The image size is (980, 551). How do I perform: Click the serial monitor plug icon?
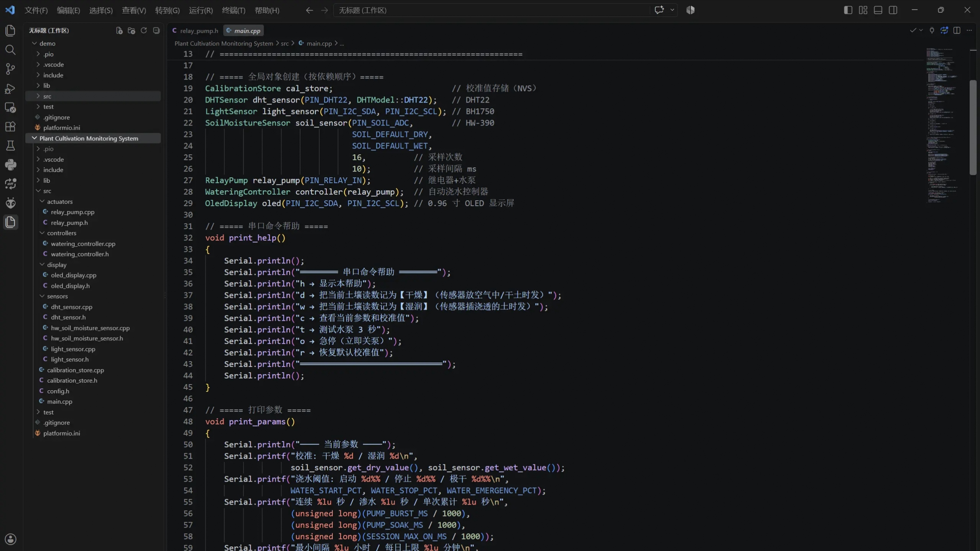(x=932, y=30)
